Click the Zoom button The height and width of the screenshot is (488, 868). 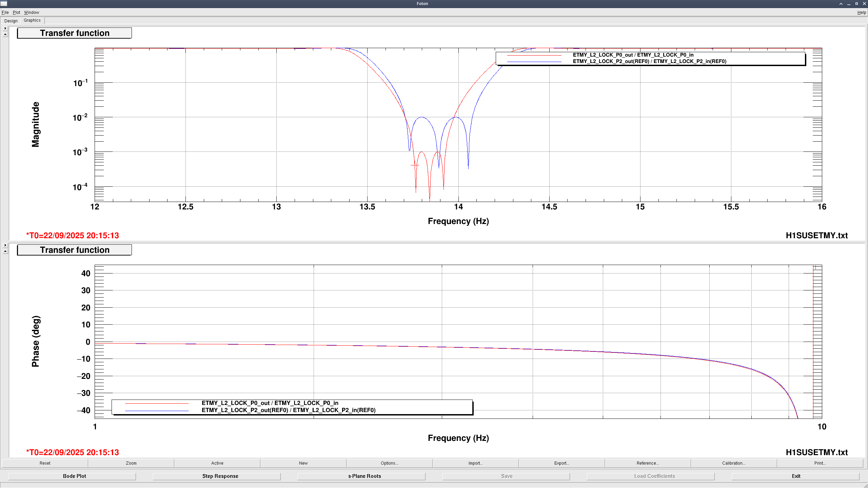pyautogui.click(x=131, y=463)
